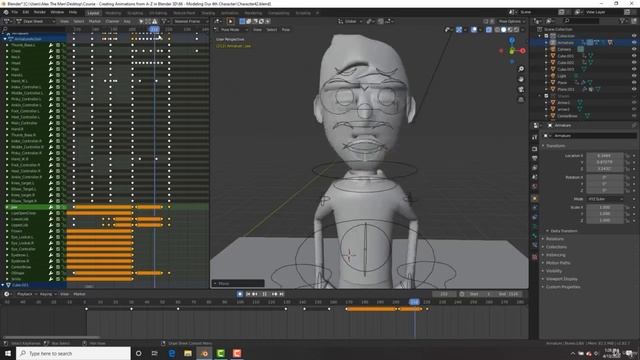Expand the Delta Transform panel

563,231
